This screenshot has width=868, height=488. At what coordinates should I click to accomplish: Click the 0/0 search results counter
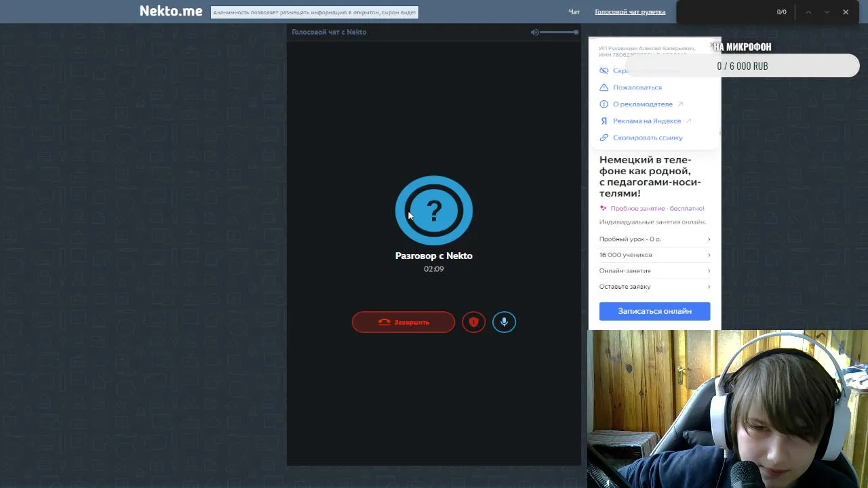point(781,12)
